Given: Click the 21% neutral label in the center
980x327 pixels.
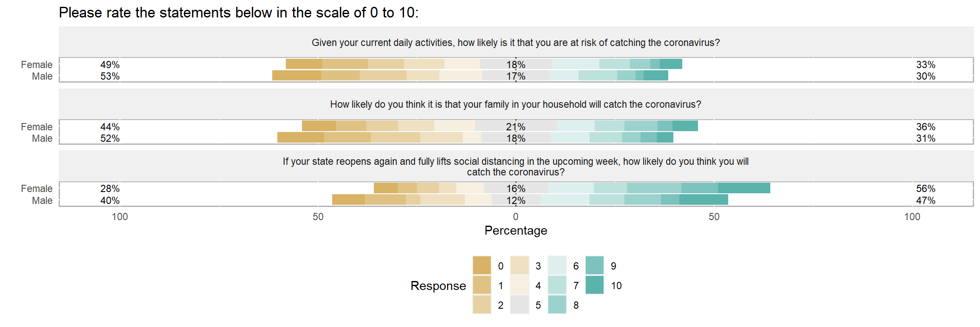Looking at the screenshot, I should pyautogui.click(x=516, y=127).
